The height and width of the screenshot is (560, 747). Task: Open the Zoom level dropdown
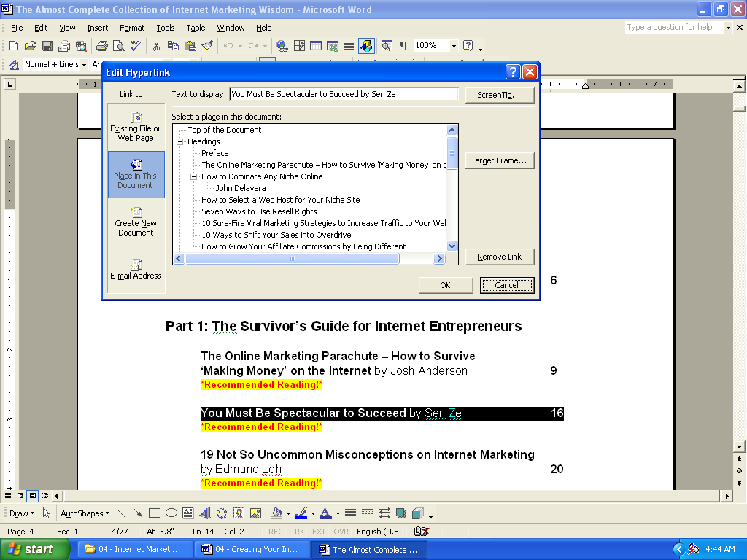[452, 45]
